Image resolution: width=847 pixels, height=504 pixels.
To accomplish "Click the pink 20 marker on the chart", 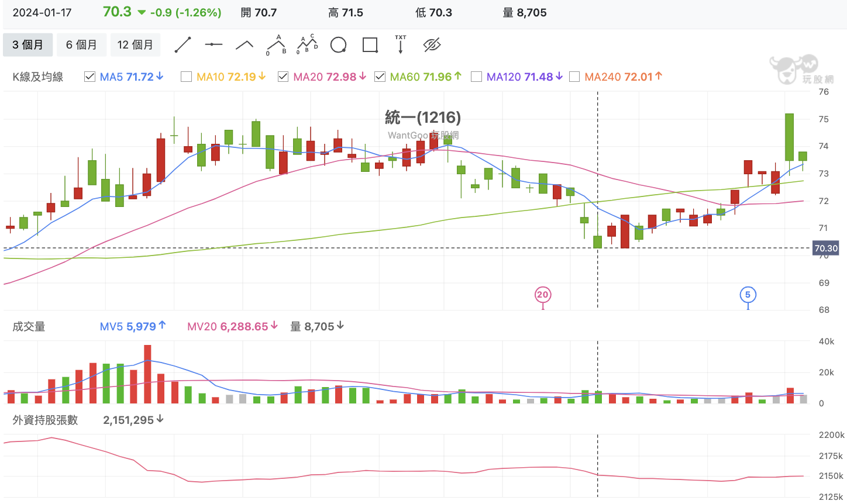I will (543, 295).
